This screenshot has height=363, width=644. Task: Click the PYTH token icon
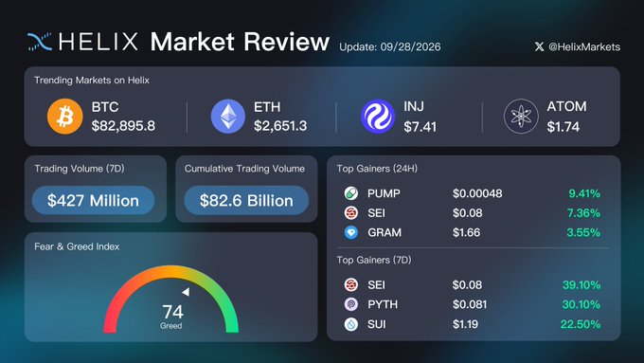pyautogui.click(x=351, y=304)
